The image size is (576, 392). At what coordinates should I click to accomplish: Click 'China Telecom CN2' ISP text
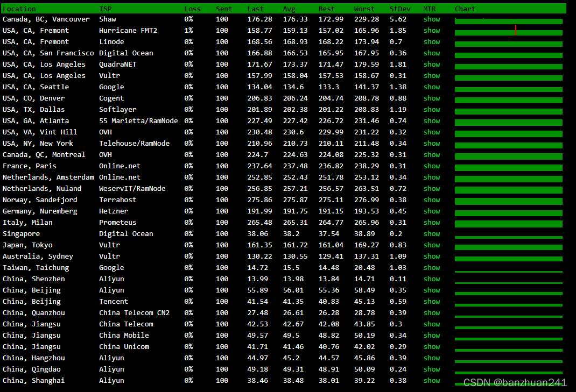135,313
